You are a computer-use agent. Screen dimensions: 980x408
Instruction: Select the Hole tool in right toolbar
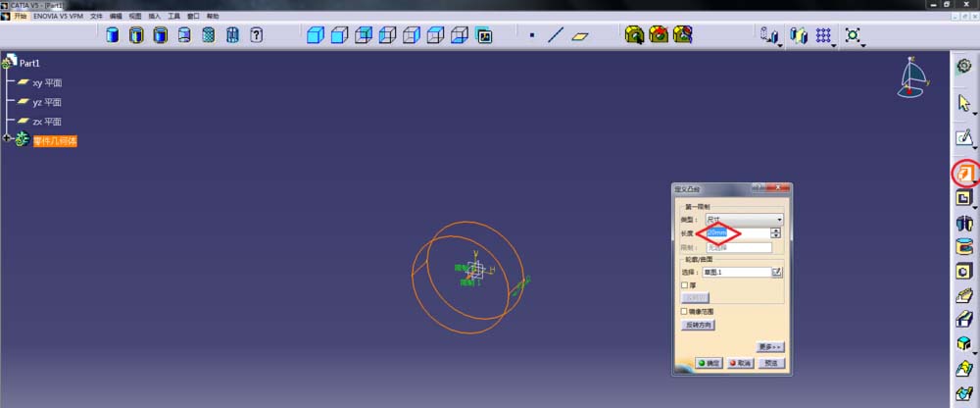pyautogui.click(x=964, y=271)
